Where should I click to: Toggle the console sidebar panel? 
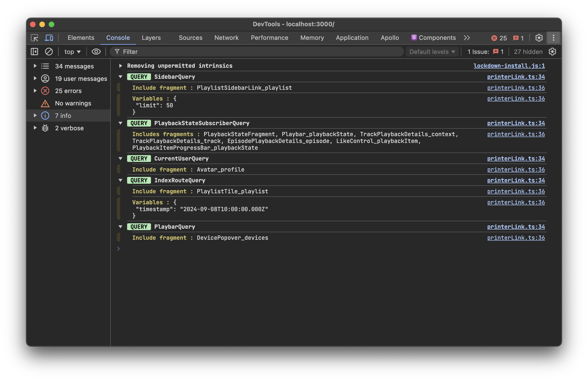point(34,52)
